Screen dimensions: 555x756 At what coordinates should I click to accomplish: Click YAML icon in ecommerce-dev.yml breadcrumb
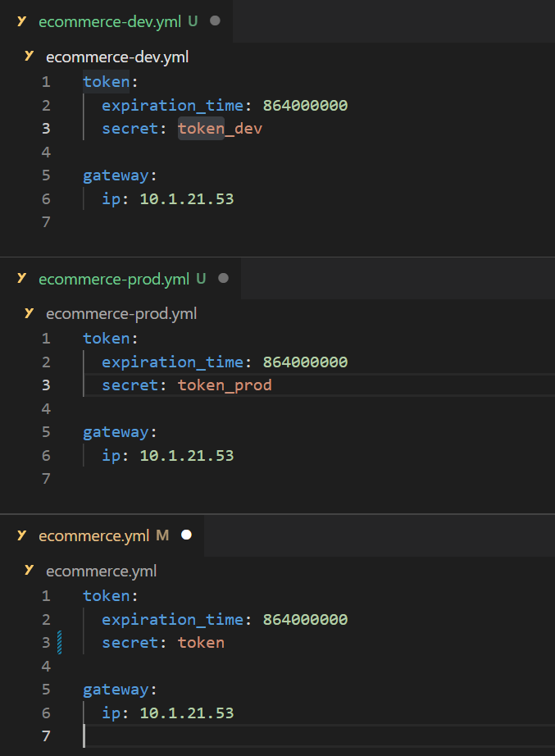coord(29,57)
